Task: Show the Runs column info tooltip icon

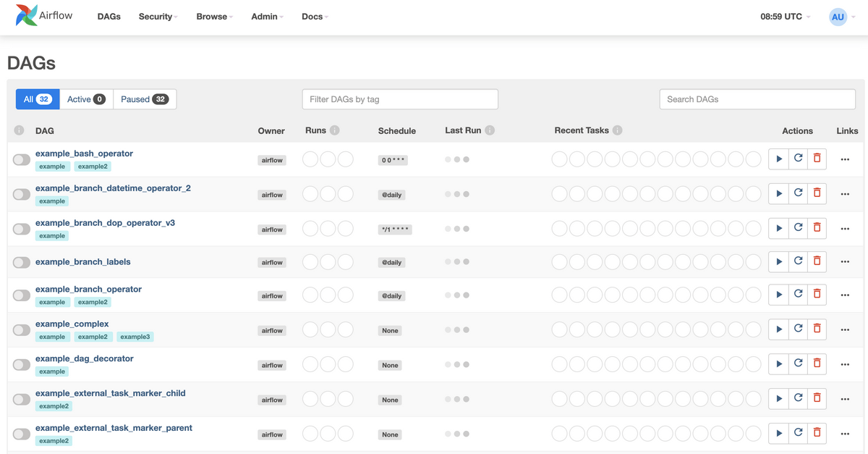Action: click(335, 130)
